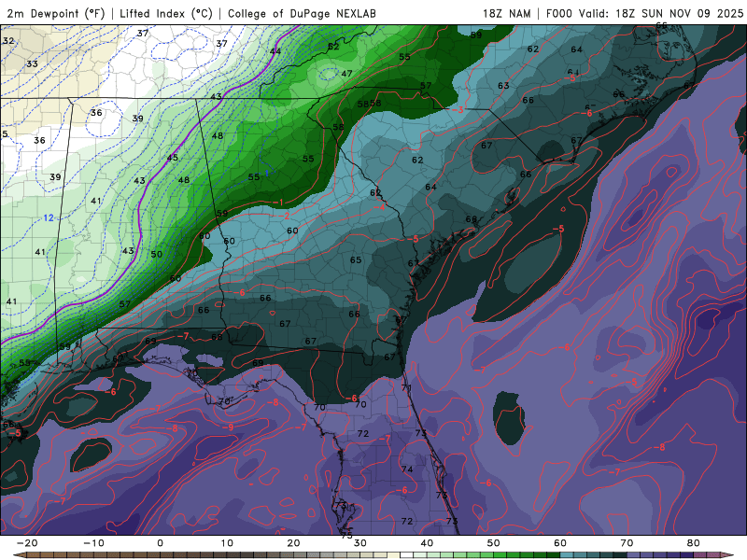747x560 pixels.
Task: Click the dewpoint value 47 on the map
Action: [x=346, y=74]
